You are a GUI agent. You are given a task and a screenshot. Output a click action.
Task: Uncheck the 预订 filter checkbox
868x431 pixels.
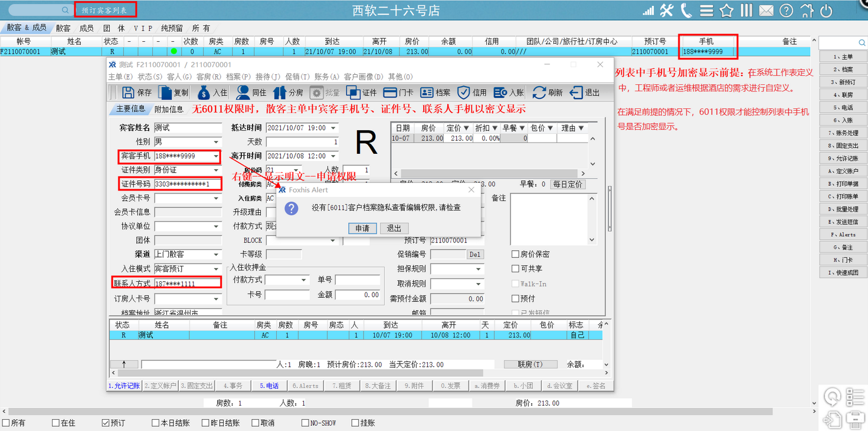click(x=106, y=423)
